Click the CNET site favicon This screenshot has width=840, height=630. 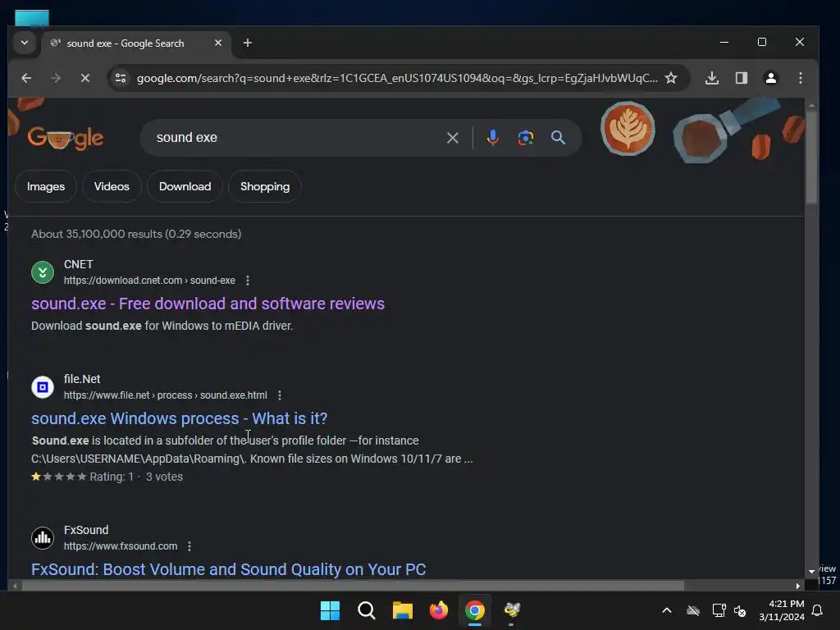pyautogui.click(x=43, y=272)
